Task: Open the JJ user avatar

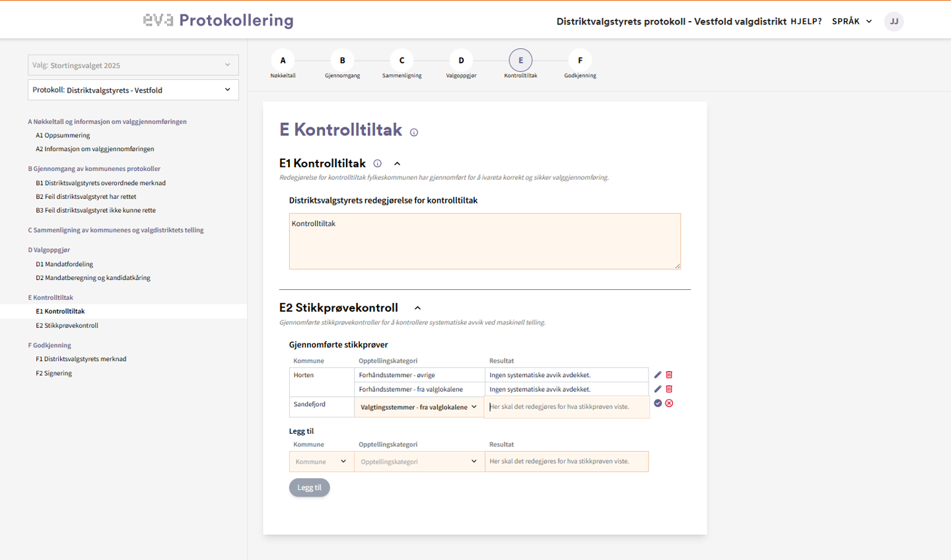Action: pyautogui.click(x=894, y=21)
